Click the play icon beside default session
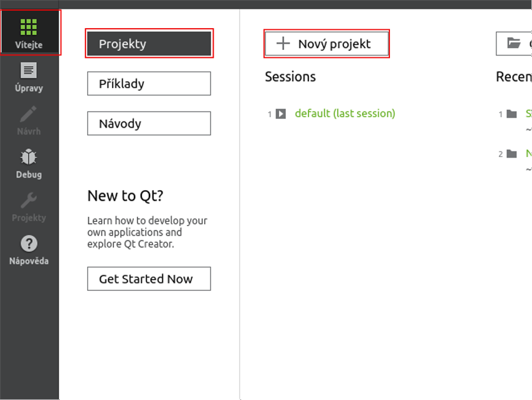This screenshot has height=400, width=532. [281, 114]
